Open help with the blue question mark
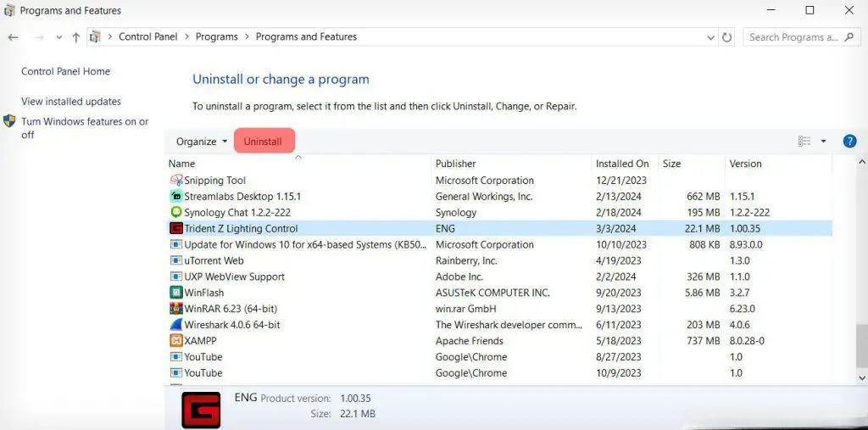868x430 pixels. click(x=849, y=142)
